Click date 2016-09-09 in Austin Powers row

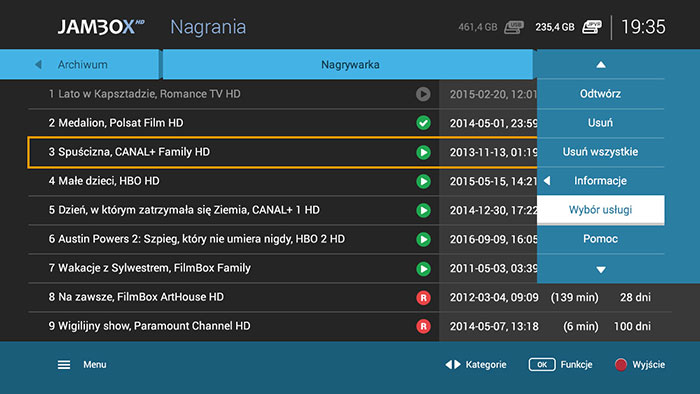[493, 239]
